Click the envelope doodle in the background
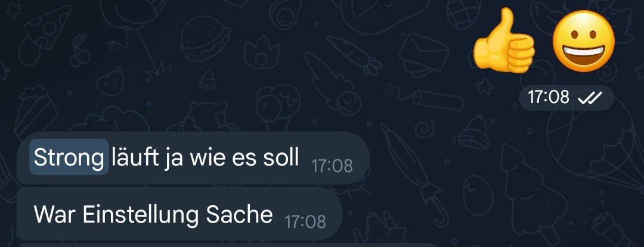 pos(424,55)
